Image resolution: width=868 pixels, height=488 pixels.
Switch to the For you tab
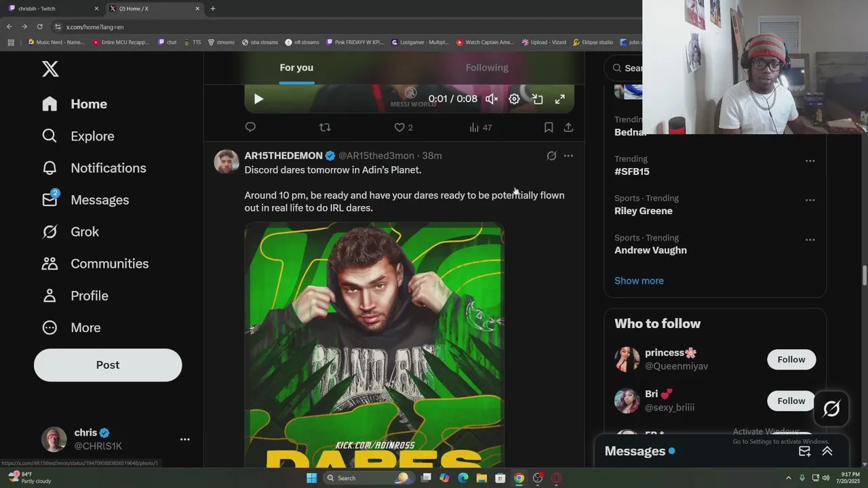(296, 68)
